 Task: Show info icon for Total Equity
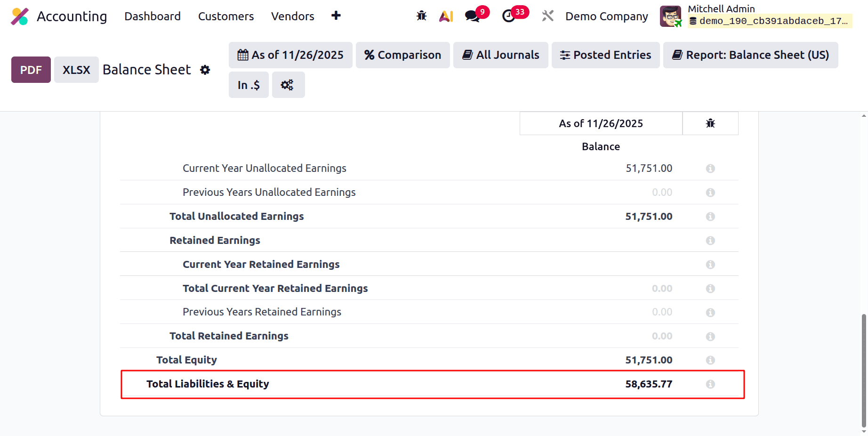(710, 360)
